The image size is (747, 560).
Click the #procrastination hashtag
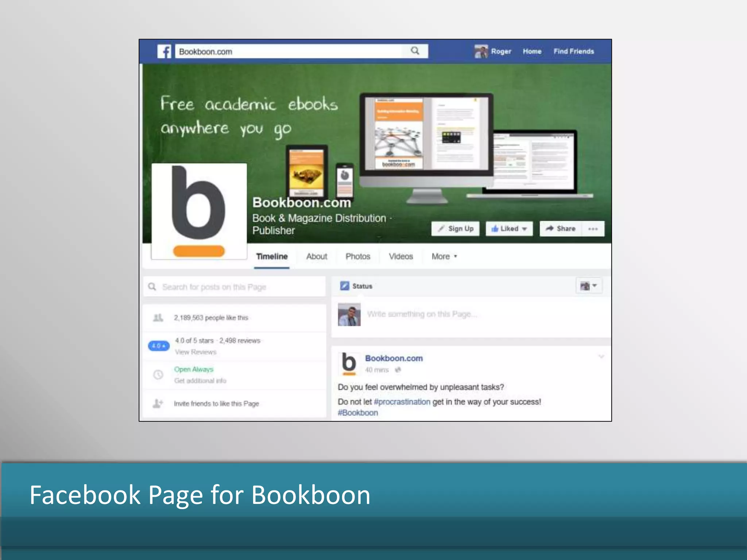coord(402,402)
